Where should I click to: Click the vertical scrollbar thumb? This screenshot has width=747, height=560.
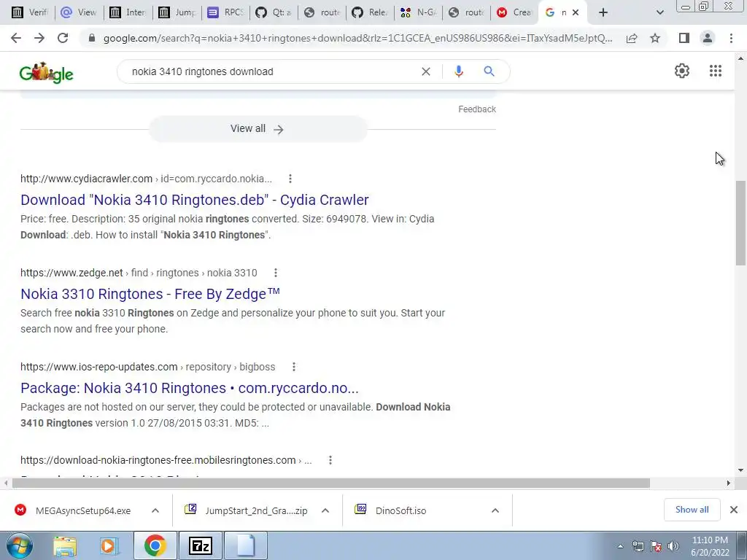[x=740, y=223]
